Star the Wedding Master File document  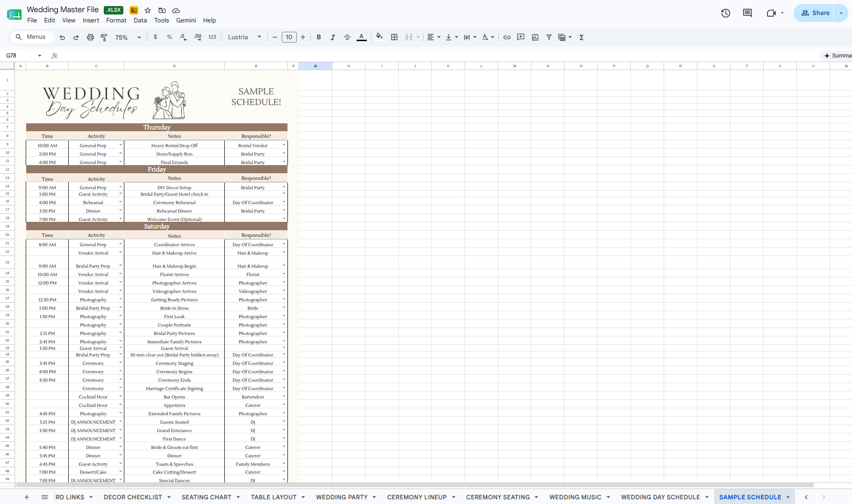(x=148, y=10)
